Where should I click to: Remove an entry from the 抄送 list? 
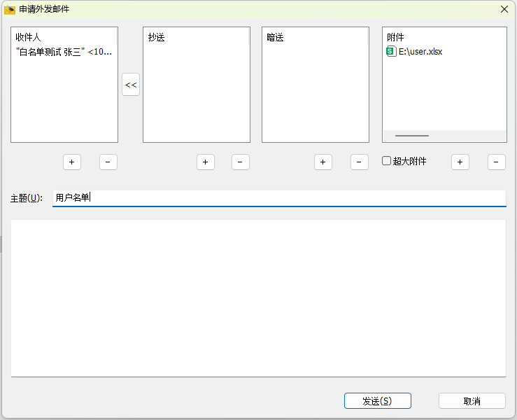coord(240,162)
